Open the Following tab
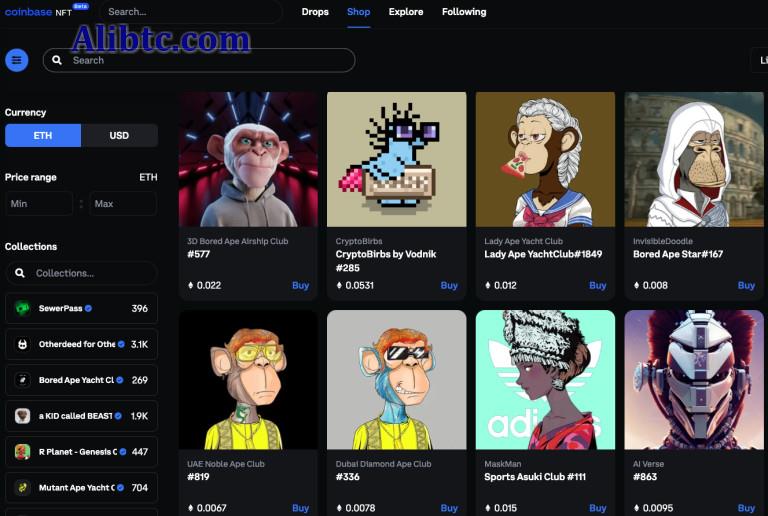The height and width of the screenshot is (516, 768). coord(464,12)
